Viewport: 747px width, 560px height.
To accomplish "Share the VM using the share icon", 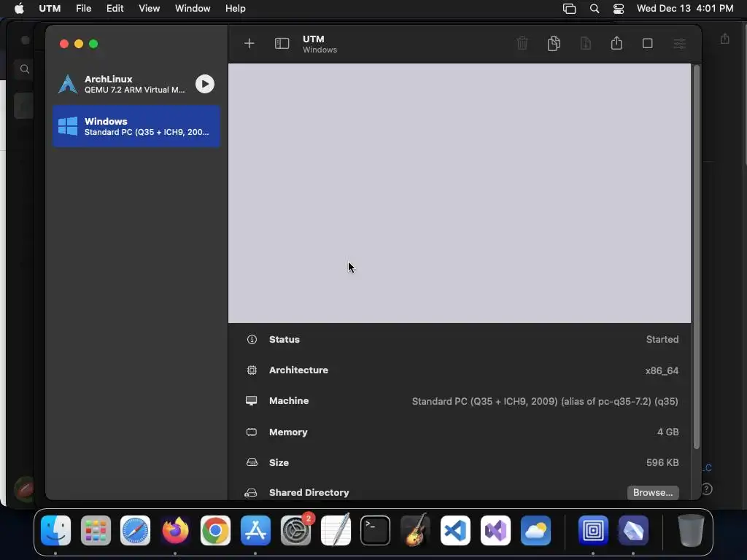I will click(x=616, y=43).
